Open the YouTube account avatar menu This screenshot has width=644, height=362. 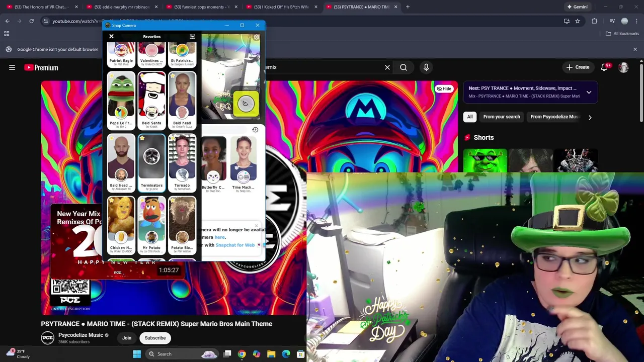(623, 67)
